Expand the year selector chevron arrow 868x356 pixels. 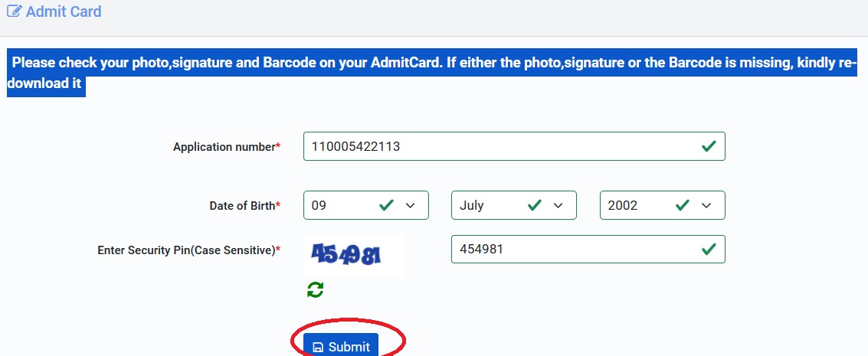point(706,206)
